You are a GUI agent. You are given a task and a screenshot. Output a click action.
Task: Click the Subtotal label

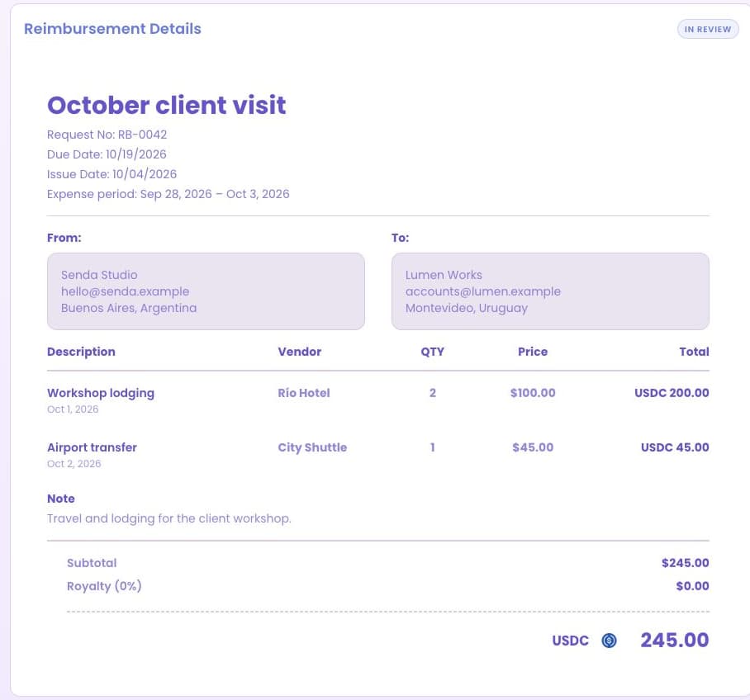point(92,563)
